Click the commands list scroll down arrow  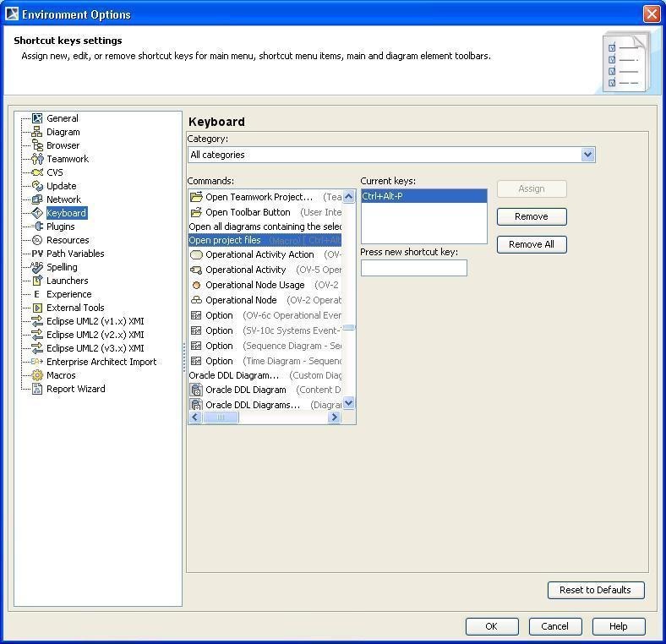click(x=349, y=402)
